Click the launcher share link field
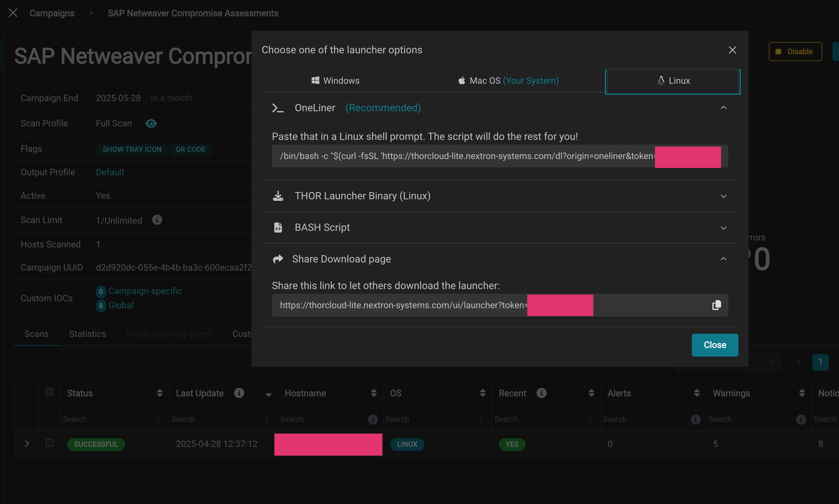Screen dimensions: 839x504 500,305
